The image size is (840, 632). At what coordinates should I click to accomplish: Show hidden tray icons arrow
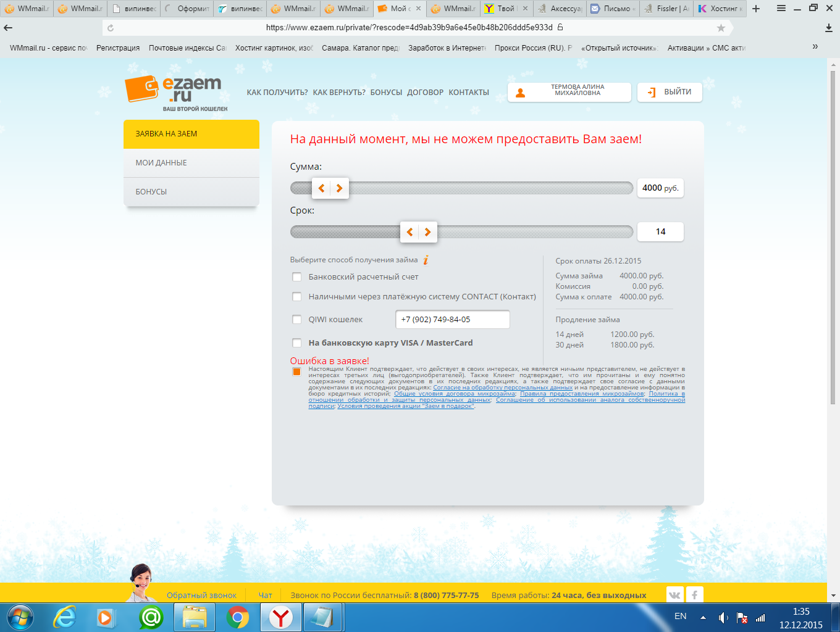coord(703,617)
